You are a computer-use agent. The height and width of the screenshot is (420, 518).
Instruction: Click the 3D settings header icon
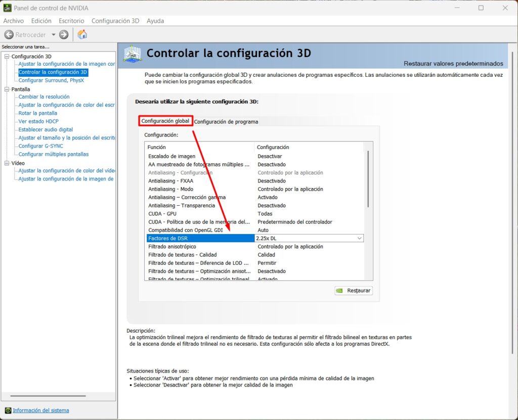point(133,54)
